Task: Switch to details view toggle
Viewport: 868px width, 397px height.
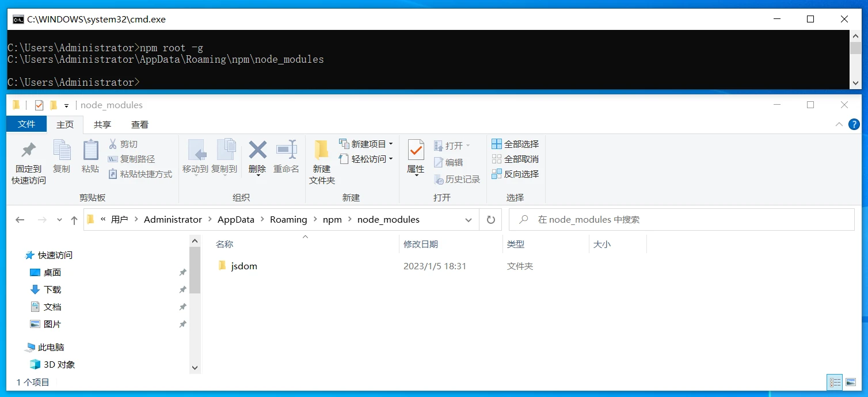Action: tap(834, 382)
